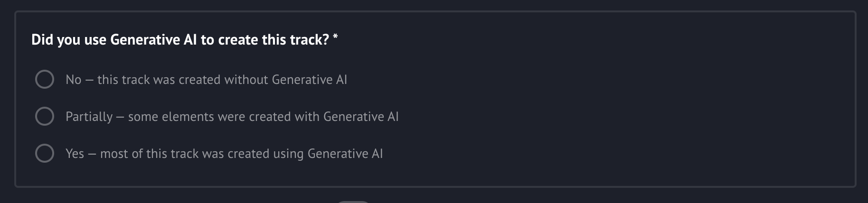Mark the track as mostly AI-generated
The height and width of the screenshot is (203, 868).
coord(45,154)
